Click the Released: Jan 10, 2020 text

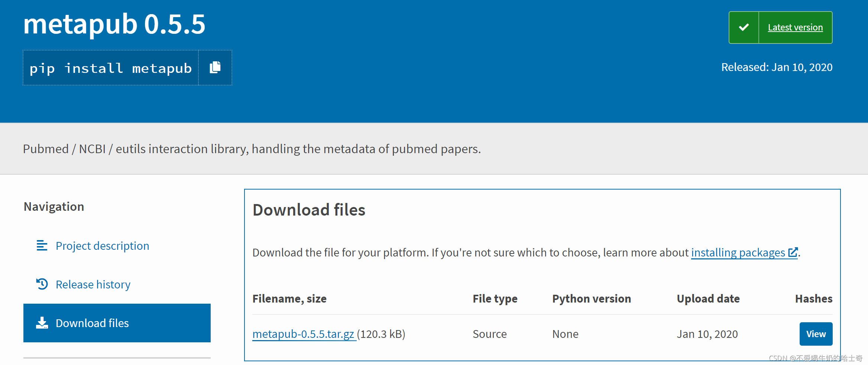777,67
